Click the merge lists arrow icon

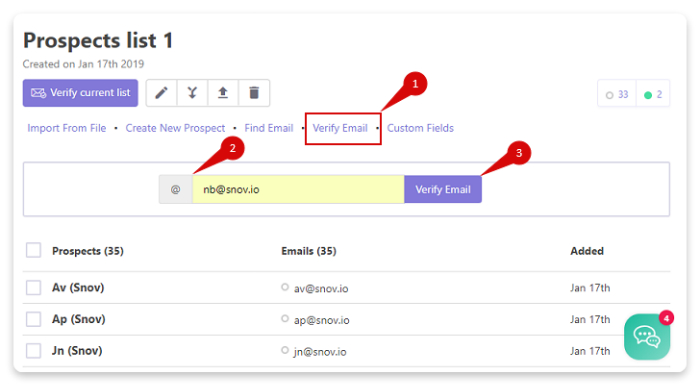(192, 93)
